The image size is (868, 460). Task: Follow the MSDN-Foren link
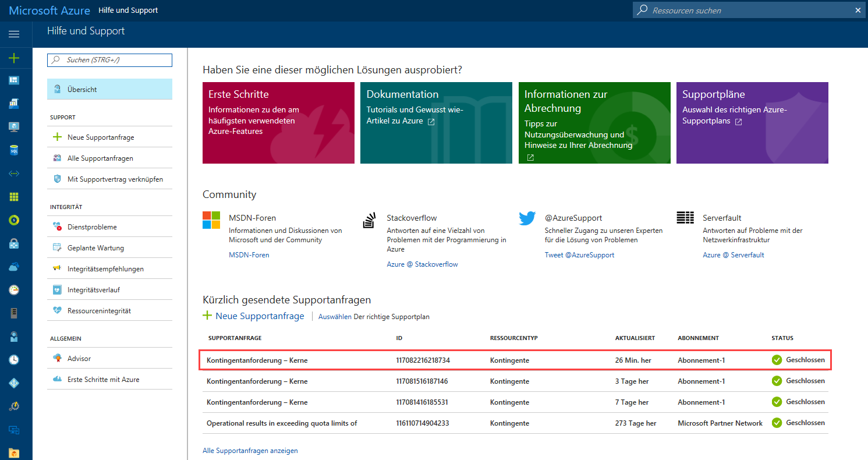(x=249, y=255)
